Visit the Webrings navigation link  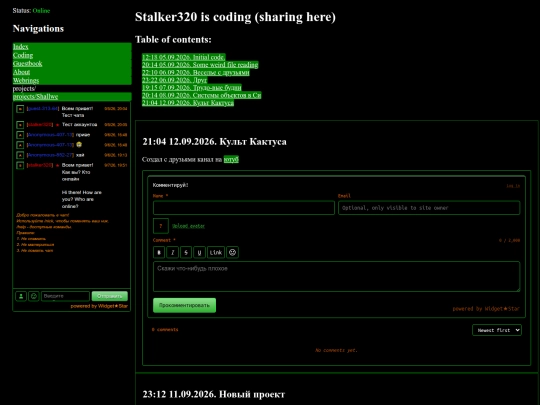(26, 81)
